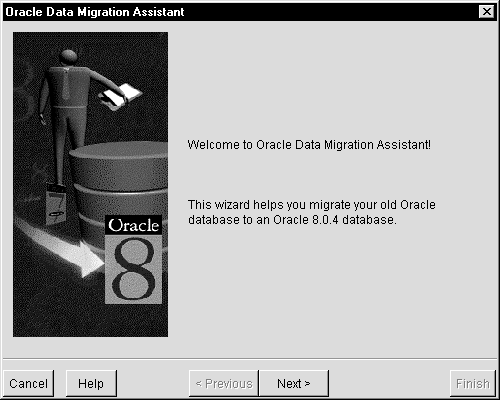The width and height of the screenshot is (500, 400).
Task: Click the Oracle wordmark in the illustration
Action: (133, 225)
